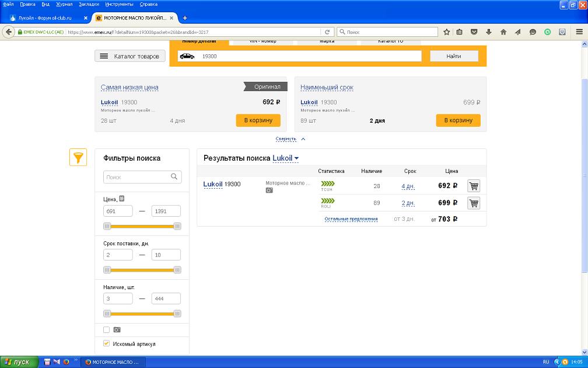Add the 699 ₽ row offer to cart
The height and width of the screenshot is (368, 588).
pos(474,203)
